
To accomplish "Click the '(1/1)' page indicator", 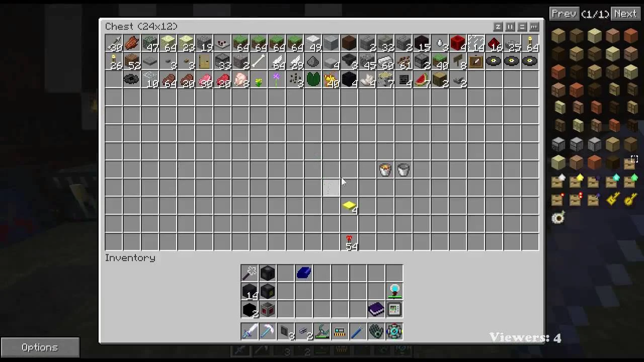I will (x=595, y=14).
